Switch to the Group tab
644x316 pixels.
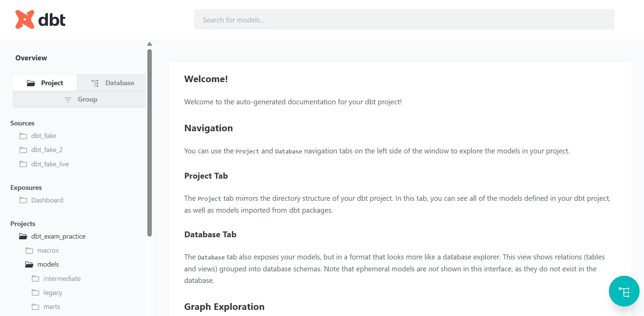pyautogui.click(x=79, y=99)
